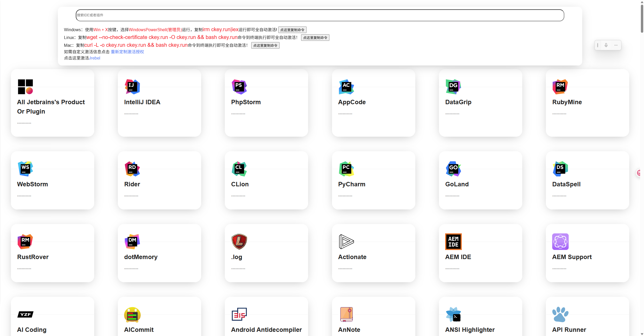The width and height of the screenshot is (644, 336).
Task: Click the AEM IDE title text
Action: (x=458, y=257)
